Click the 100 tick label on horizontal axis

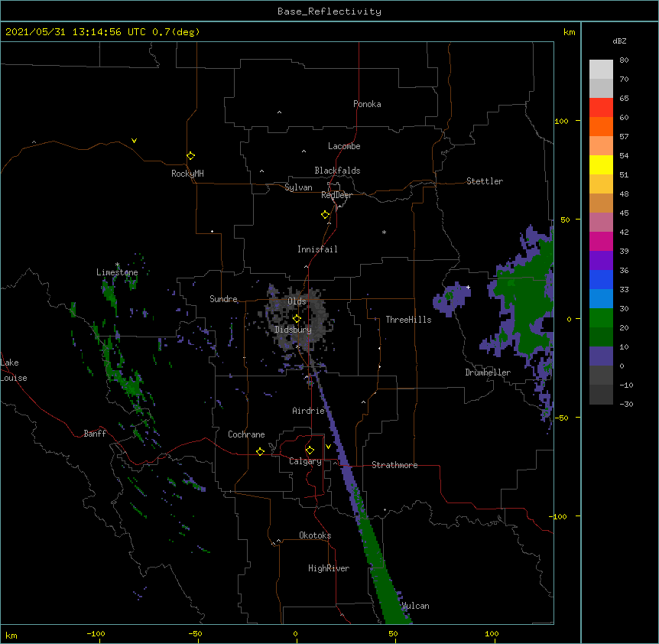point(492,633)
